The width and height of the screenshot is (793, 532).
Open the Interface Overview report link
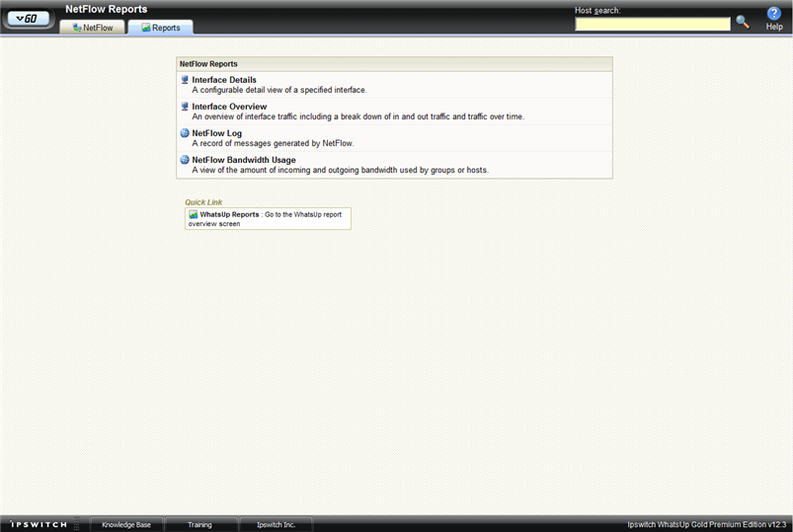click(x=229, y=107)
